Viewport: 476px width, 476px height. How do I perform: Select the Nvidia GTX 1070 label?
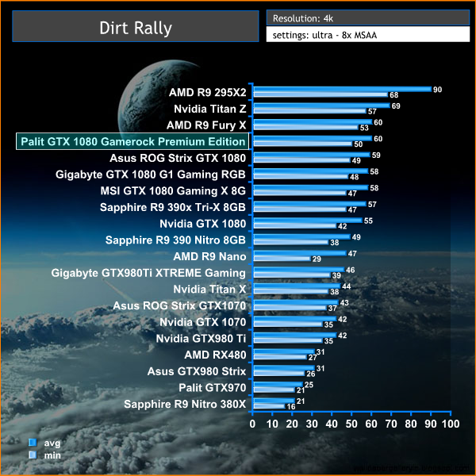pos(203,322)
